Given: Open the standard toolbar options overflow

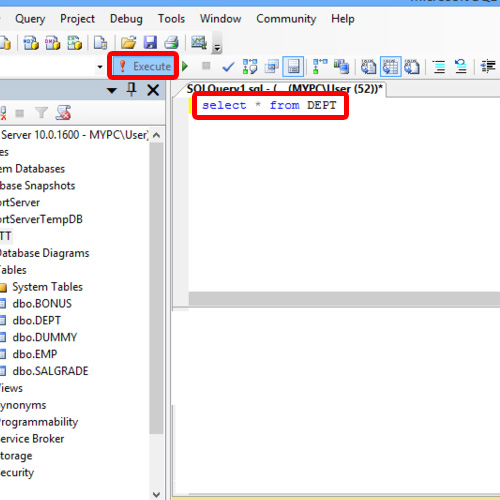Looking at the screenshot, I should click(217, 43).
